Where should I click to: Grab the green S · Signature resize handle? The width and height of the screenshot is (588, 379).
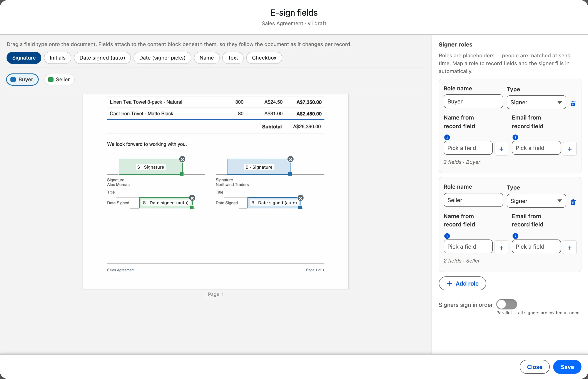pyautogui.click(x=182, y=174)
